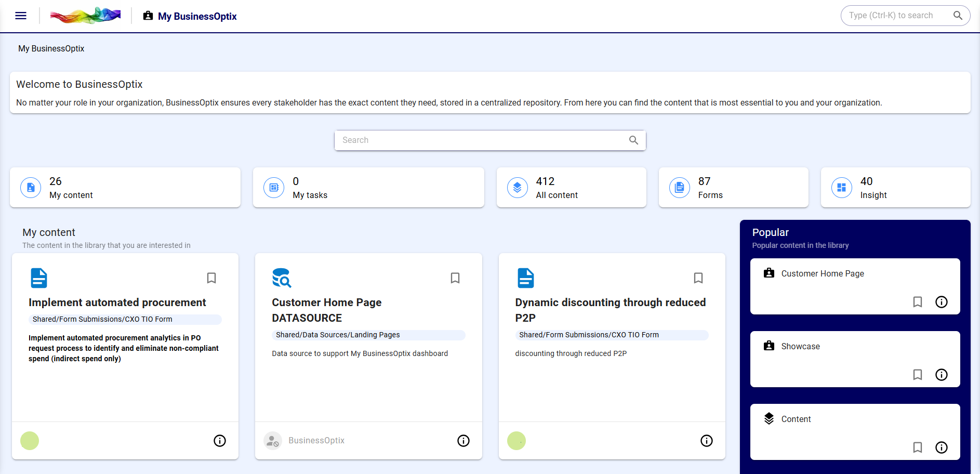Toggle bookmark on Customer Home Page DATASOURCE card
Image resolution: width=980 pixels, height=474 pixels.
pyautogui.click(x=455, y=278)
